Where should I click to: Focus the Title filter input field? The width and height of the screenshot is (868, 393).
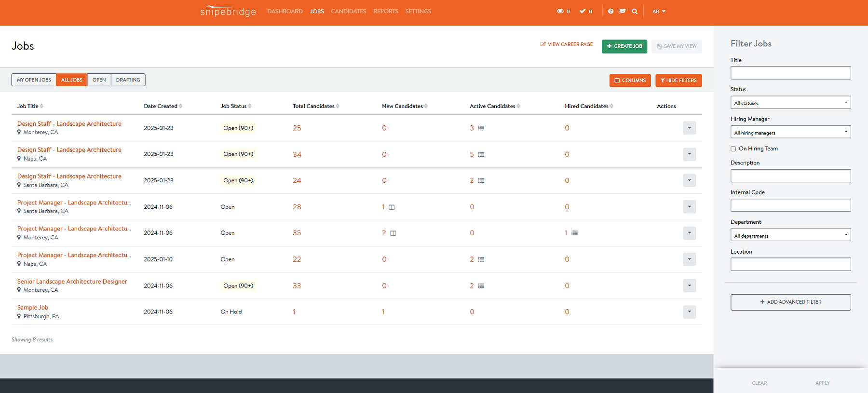pyautogui.click(x=791, y=73)
